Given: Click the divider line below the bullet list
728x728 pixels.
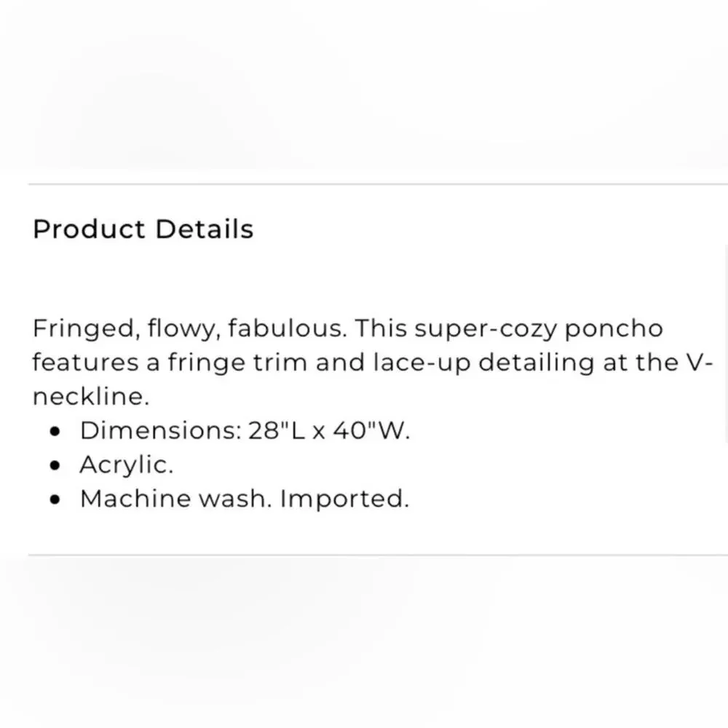Looking at the screenshot, I should [378, 555].
